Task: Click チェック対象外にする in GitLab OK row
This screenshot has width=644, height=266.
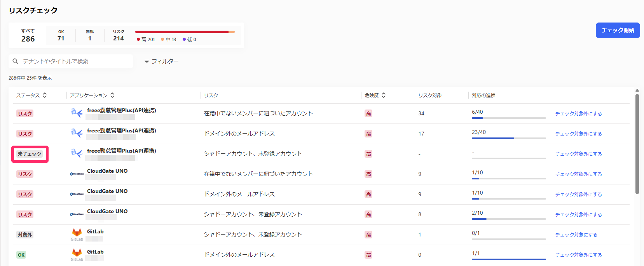Action: pyautogui.click(x=578, y=255)
